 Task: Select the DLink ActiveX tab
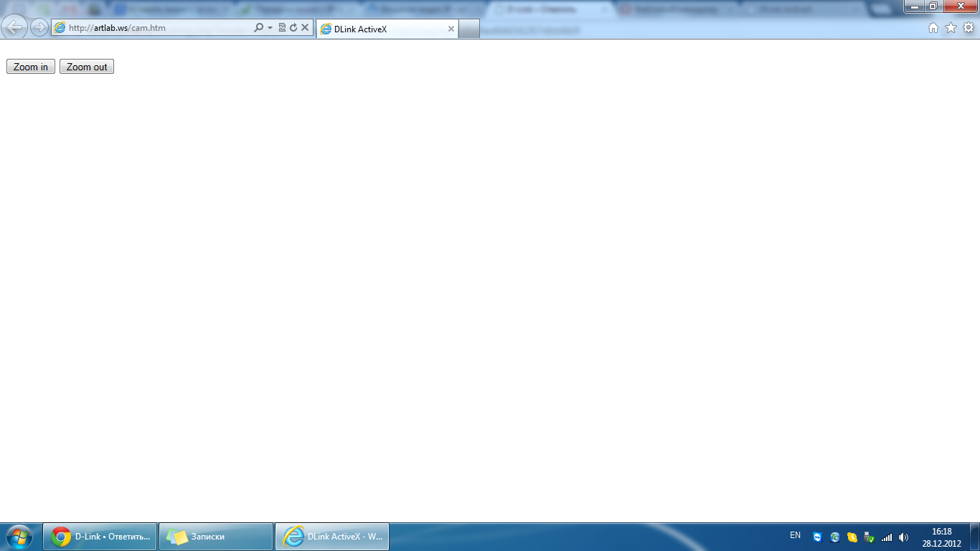click(x=387, y=29)
